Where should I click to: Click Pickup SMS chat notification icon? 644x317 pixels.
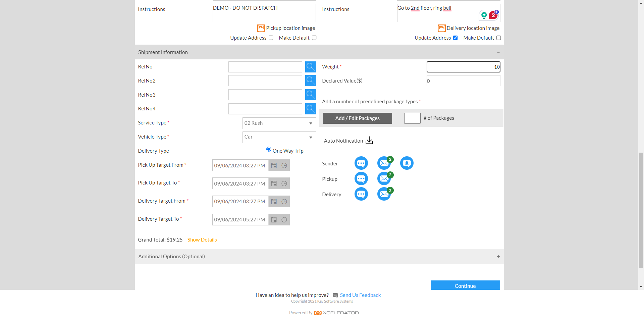point(361,178)
